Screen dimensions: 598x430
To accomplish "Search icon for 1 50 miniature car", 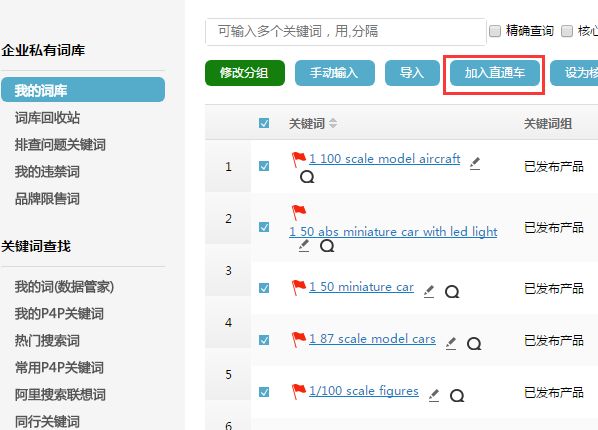I will (x=452, y=292).
